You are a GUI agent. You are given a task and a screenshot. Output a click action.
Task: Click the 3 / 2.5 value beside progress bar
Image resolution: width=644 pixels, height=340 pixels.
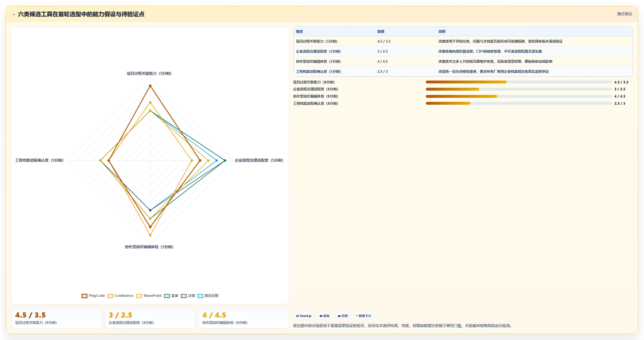(620, 89)
